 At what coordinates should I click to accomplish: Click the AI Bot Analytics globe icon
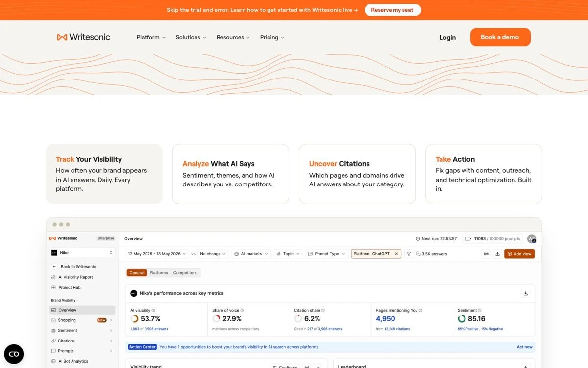[54, 361]
